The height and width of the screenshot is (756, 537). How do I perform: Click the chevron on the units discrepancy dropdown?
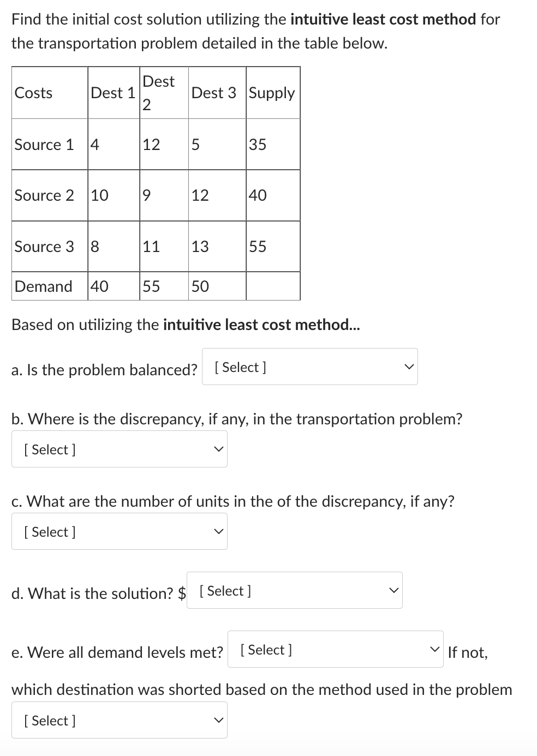[219, 531]
